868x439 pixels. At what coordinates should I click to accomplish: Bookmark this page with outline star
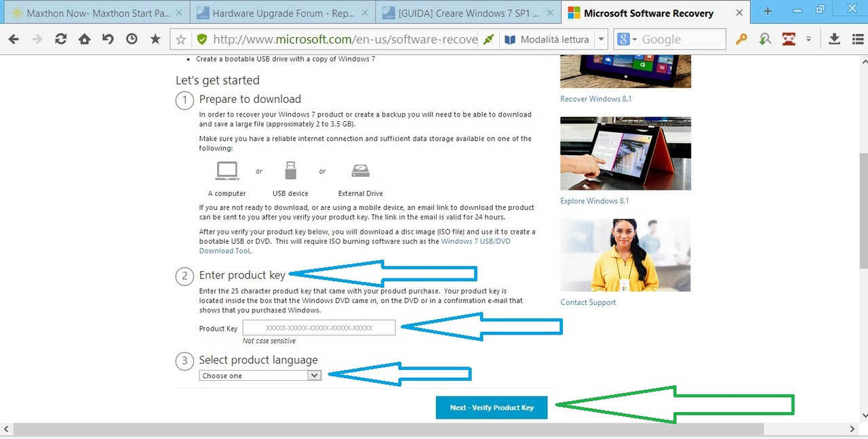coord(181,39)
